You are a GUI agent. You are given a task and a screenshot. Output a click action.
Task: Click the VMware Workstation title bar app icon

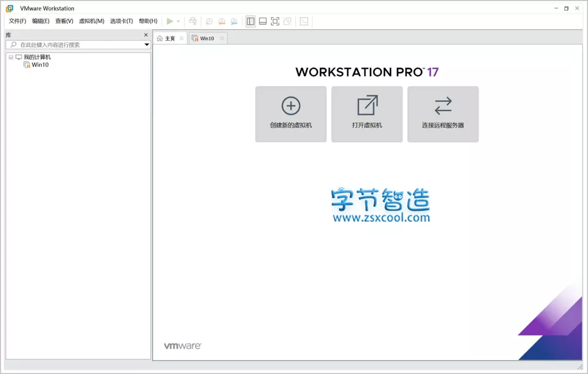(x=10, y=8)
